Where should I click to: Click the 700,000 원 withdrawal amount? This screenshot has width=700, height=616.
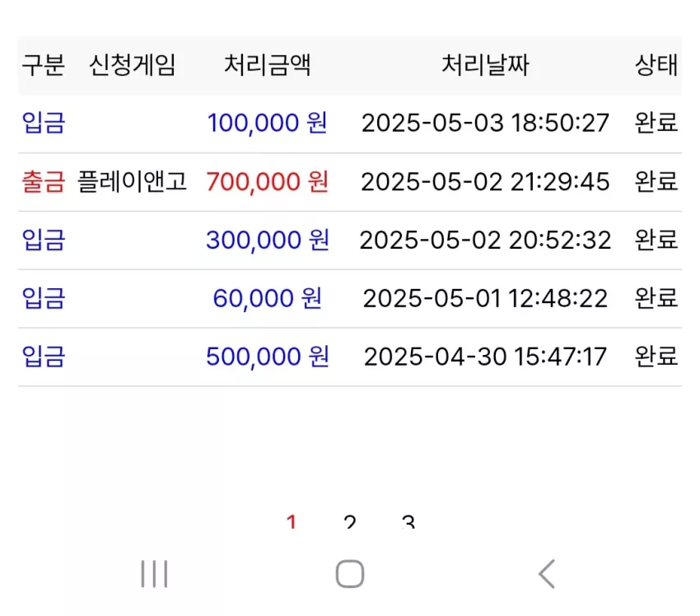pyautogui.click(x=268, y=182)
